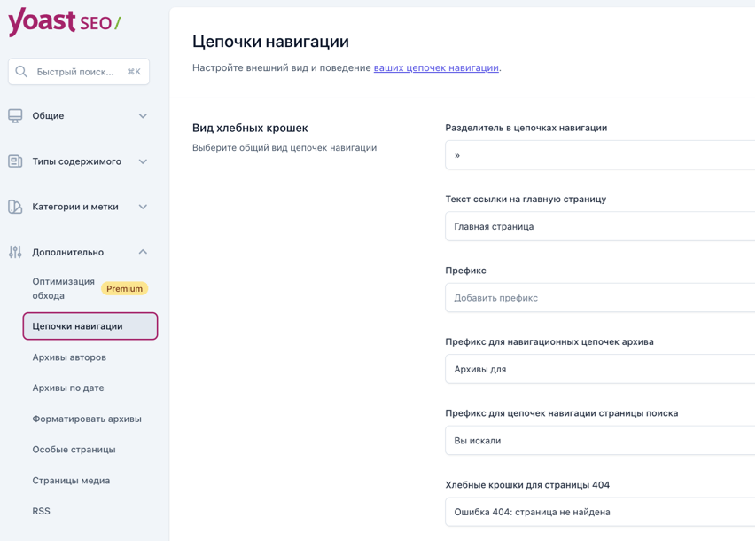Open Оптимизация обхода settings
The height and width of the screenshot is (541, 756).
[63, 288]
